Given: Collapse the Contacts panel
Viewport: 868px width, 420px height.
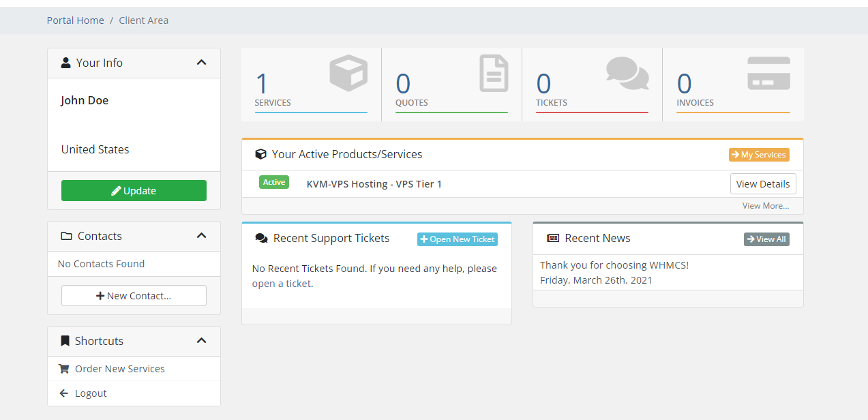Looking at the screenshot, I should 201,236.
